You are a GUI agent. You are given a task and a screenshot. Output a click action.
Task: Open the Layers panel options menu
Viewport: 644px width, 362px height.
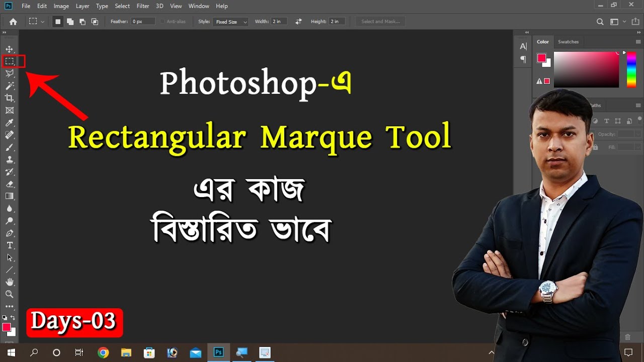point(638,105)
